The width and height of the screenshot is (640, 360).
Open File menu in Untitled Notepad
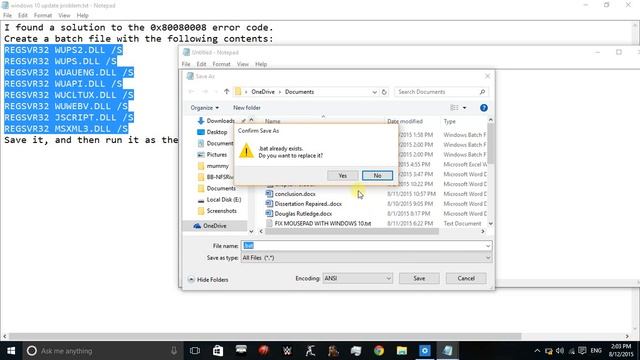pos(186,64)
